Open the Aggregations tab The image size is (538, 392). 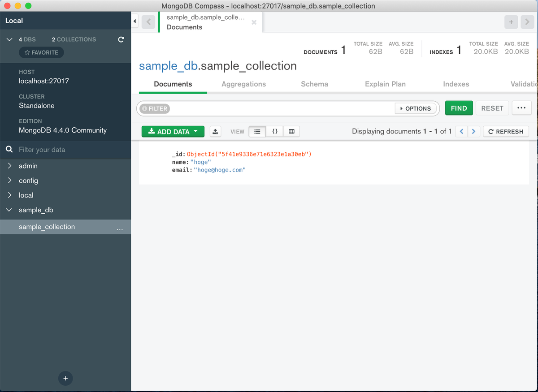coord(243,84)
